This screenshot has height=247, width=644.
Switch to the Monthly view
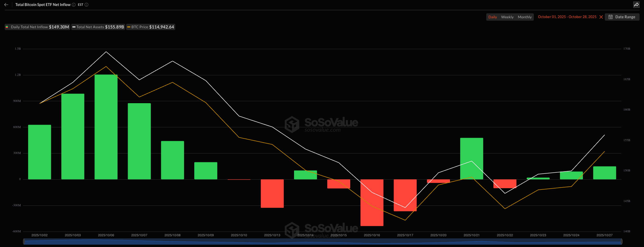pos(525,17)
